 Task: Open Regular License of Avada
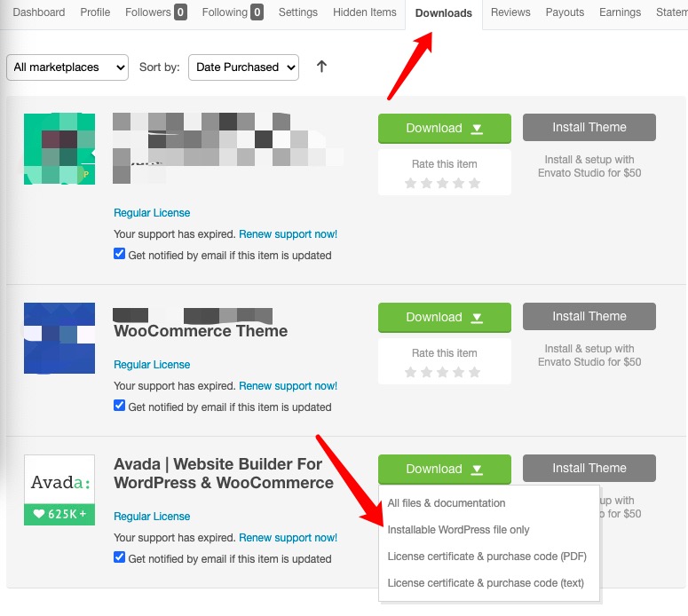(152, 517)
